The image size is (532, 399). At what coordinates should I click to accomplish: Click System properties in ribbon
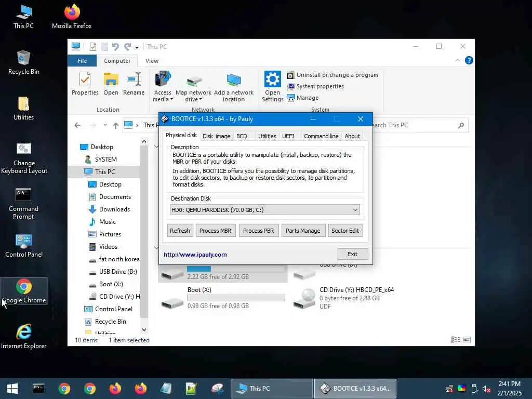click(315, 87)
